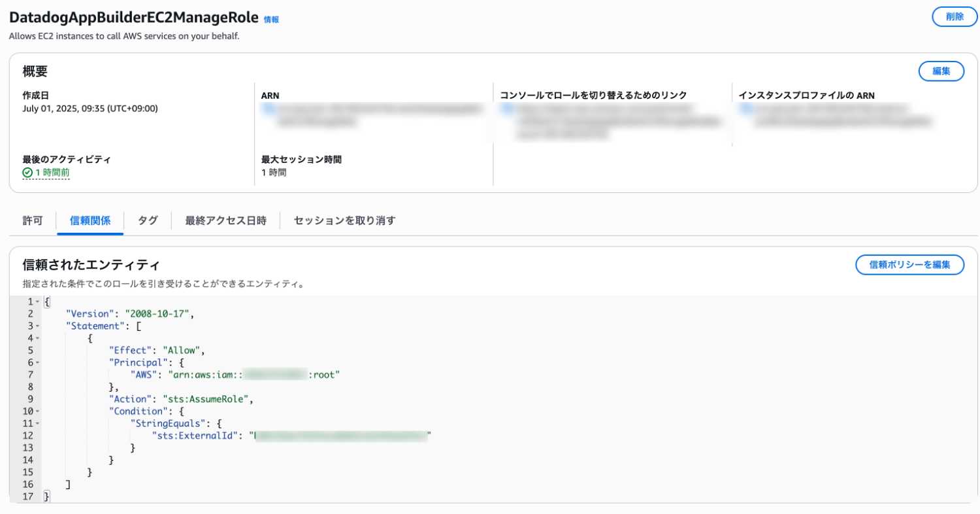Click the 削除 delete button
The image size is (980, 514).
pyautogui.click(x=955, y=17)
